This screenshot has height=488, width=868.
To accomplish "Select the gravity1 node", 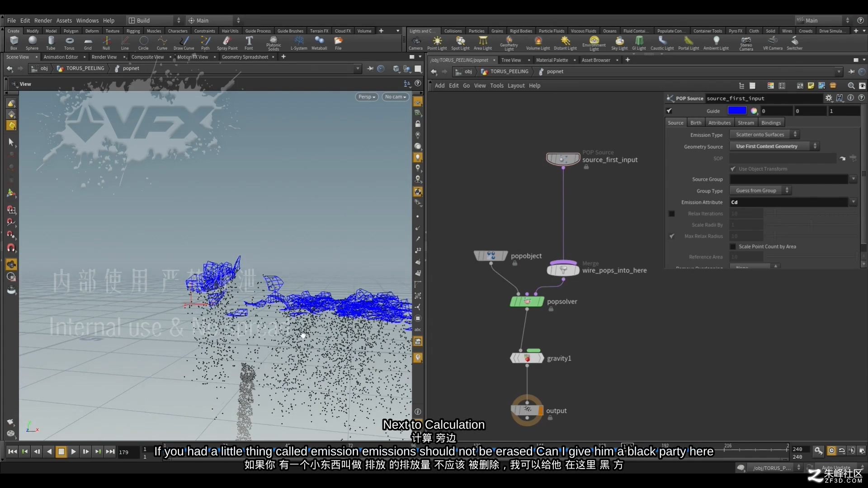I will 527,358.
